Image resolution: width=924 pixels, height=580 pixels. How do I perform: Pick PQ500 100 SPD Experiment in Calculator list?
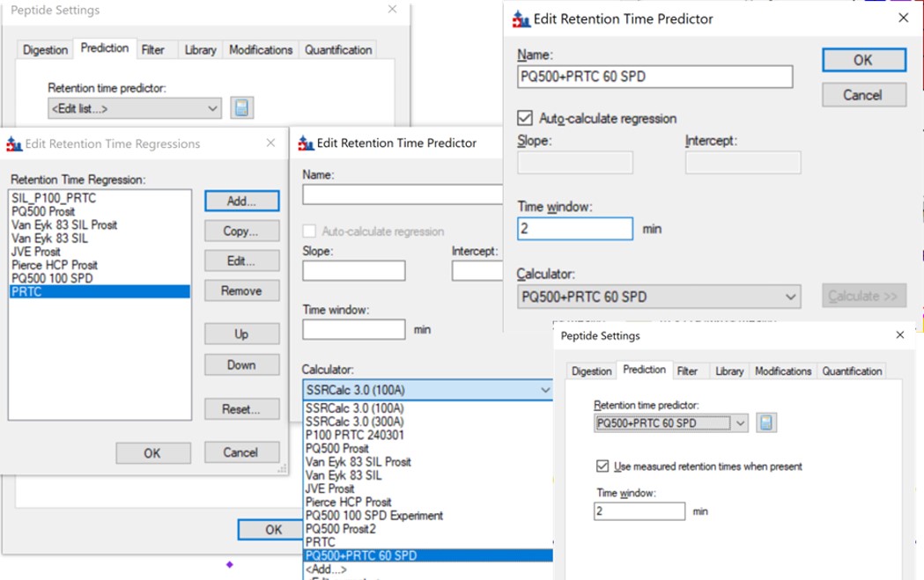point(374,515)
